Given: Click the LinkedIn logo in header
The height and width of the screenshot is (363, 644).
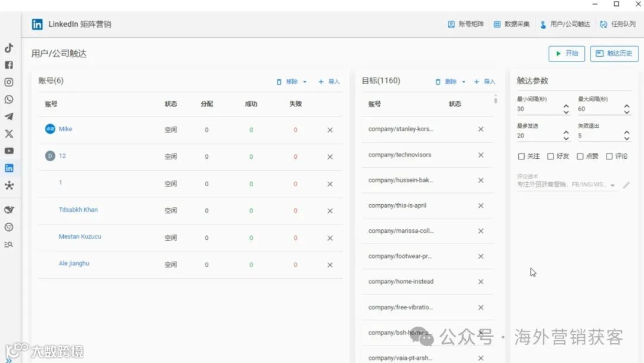Looking at the screenshot, I should point(37,24).
